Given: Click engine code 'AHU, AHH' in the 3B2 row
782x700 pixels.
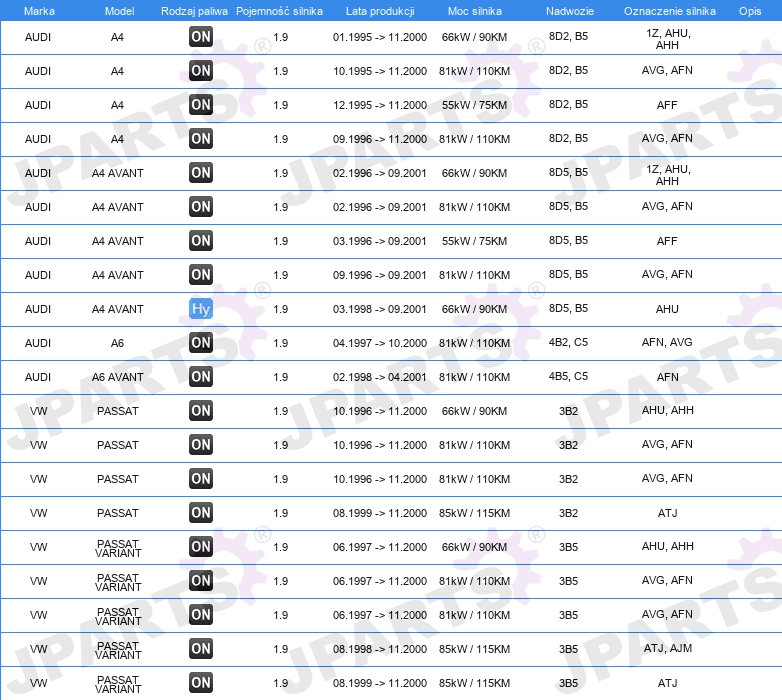Looking at the screenshot, I should point(668,410).
